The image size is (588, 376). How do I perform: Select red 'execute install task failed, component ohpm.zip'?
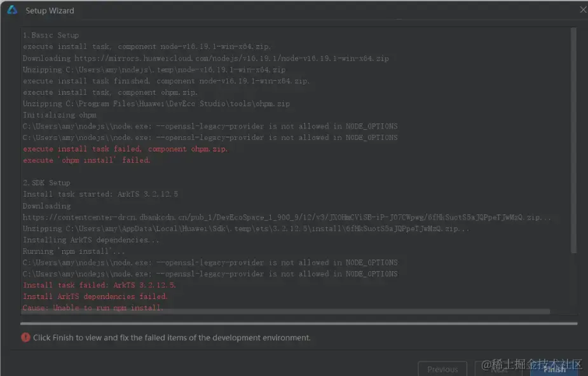click(x=125, y=149)
